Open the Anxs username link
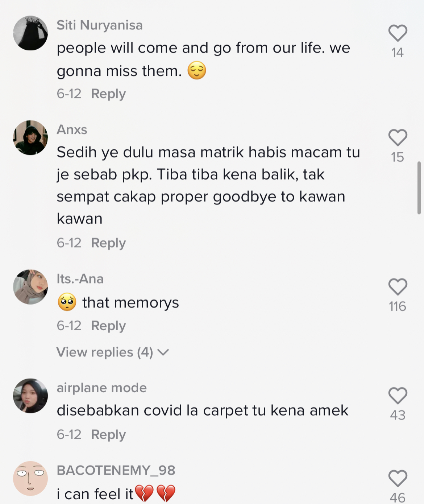Viewport: 424px width, 504px height. coord(72,129)
